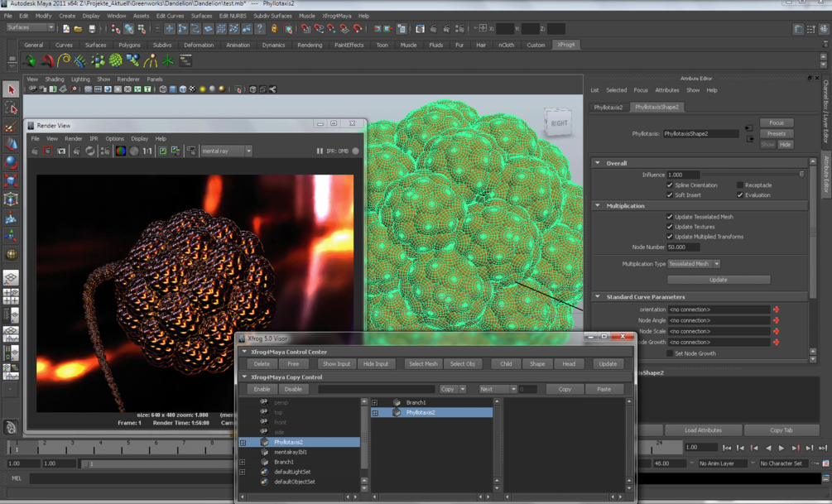Click the red plus beside Node Angle
The height and width of the screenshot is (504, 832).
point(776,320)
